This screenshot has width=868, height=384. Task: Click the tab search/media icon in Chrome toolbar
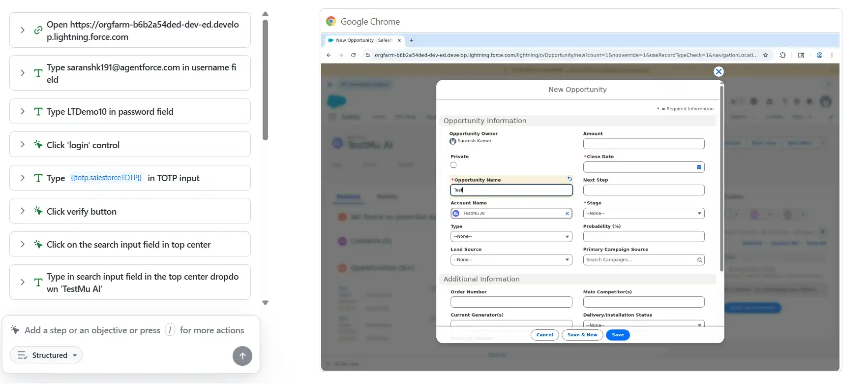tap(801, 55)
